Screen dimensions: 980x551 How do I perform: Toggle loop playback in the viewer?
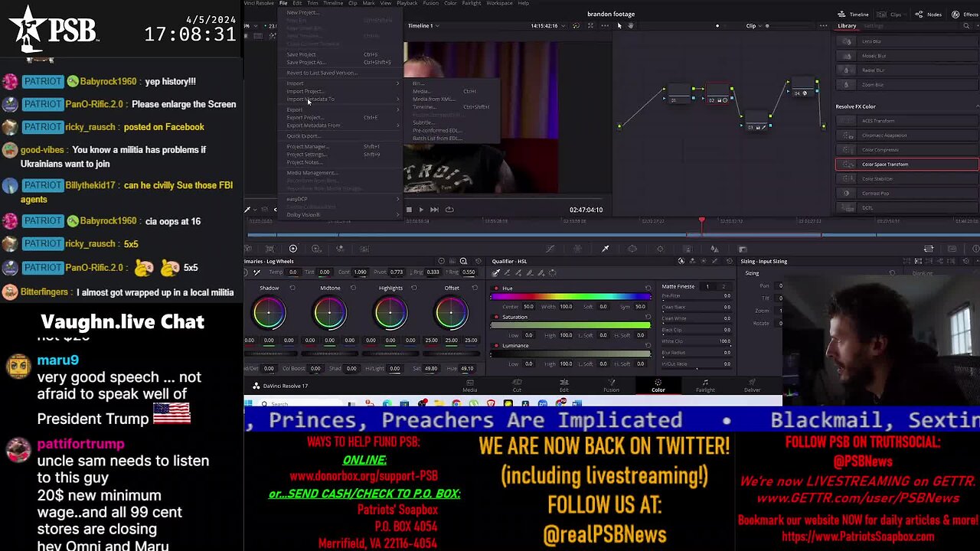tap(449, 210)
